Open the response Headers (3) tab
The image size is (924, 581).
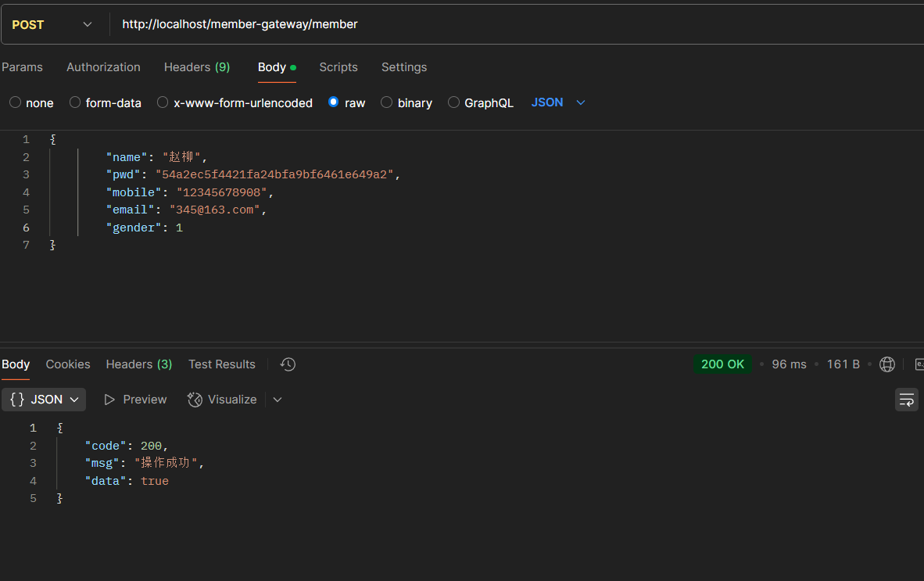139,364
